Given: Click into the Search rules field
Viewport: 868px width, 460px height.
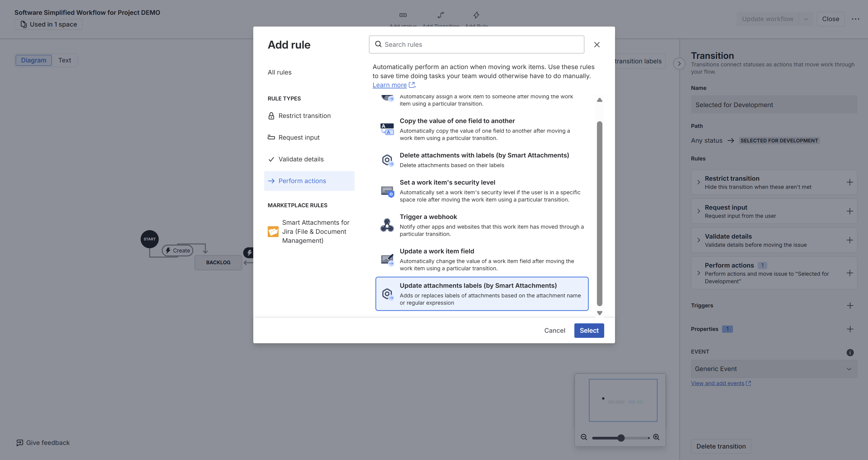Looking at the screenshot, I should coord(482,44).
